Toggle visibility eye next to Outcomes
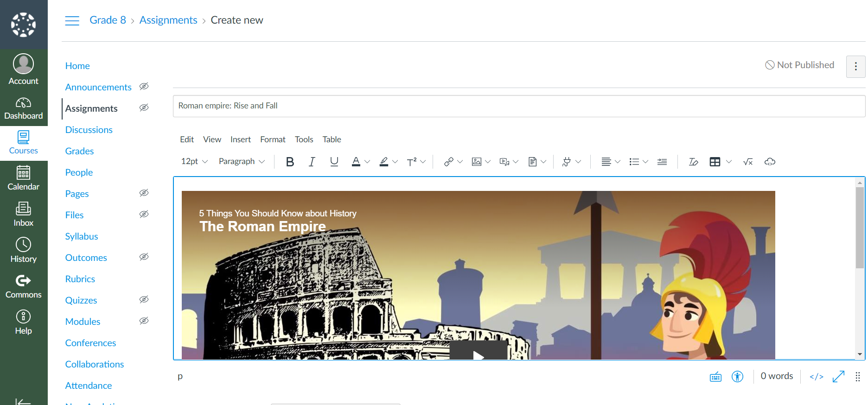The height and width of the screenshot is (405, 868). point(144,257)
